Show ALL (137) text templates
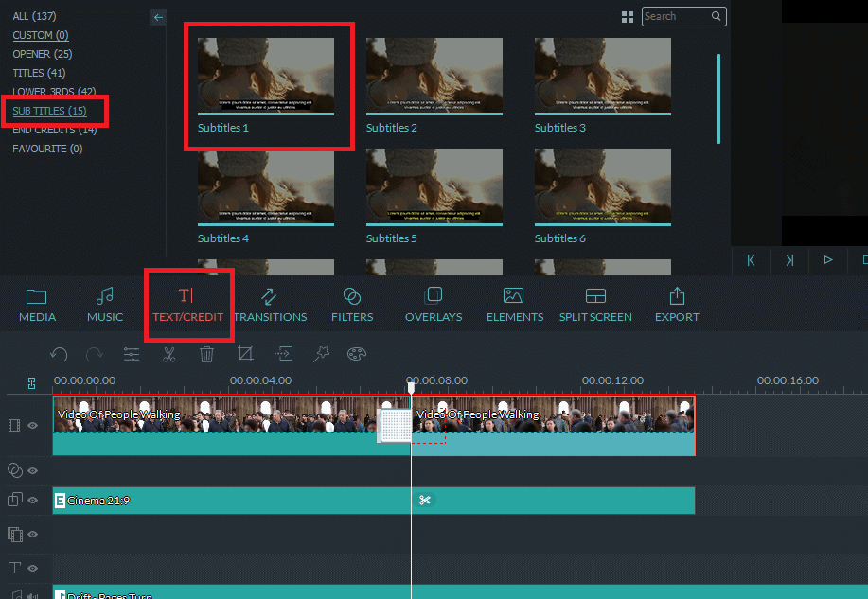Viewport: 868px width, 599px height. [x=34, y=16]
